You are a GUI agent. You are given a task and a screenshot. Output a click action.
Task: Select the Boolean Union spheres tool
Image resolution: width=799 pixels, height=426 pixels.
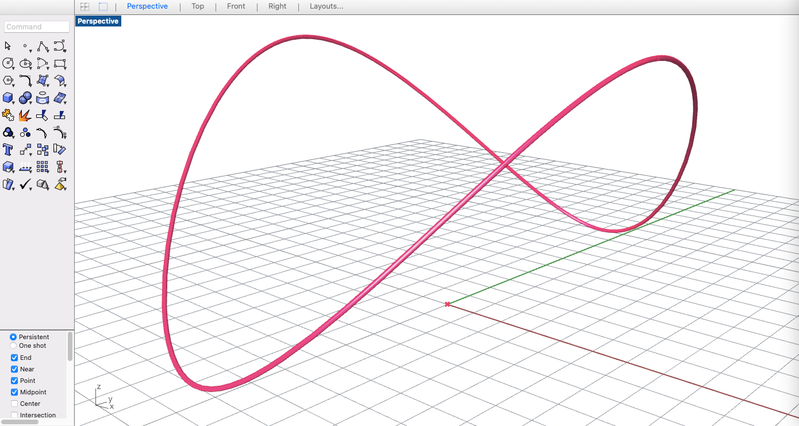pos(25,98)
